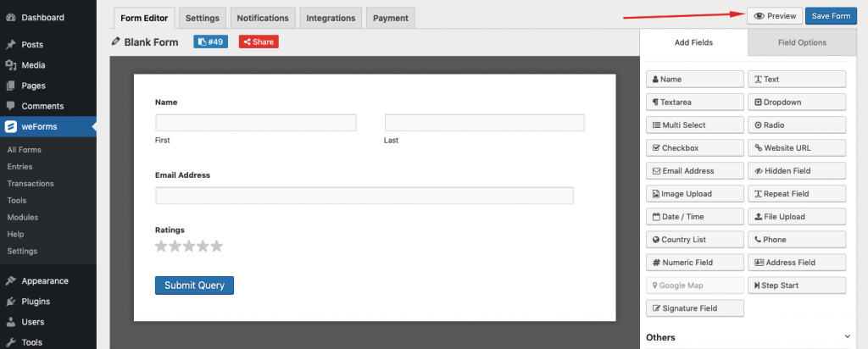The width and height of the screenshot is (868, 349).
Task: Click the First name input box
Action: coord(256,123)
